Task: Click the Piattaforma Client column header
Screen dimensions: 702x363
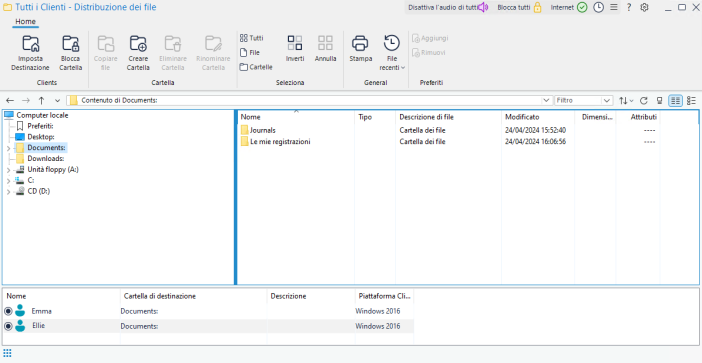Action: [385, 296]
